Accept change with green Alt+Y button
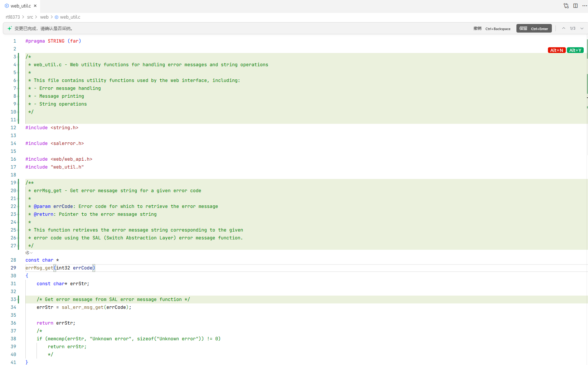This screenshot has width=588, height=365. coord(575,50)
